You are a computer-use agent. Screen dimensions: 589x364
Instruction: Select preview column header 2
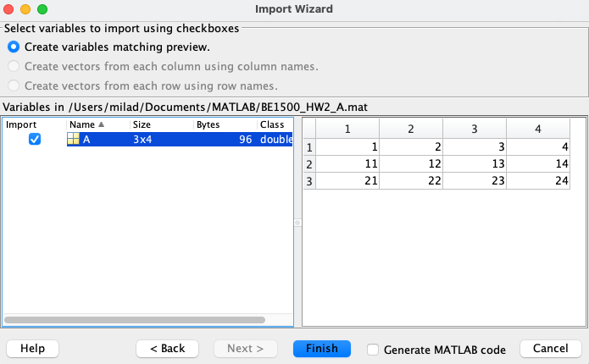click(411, 129)
